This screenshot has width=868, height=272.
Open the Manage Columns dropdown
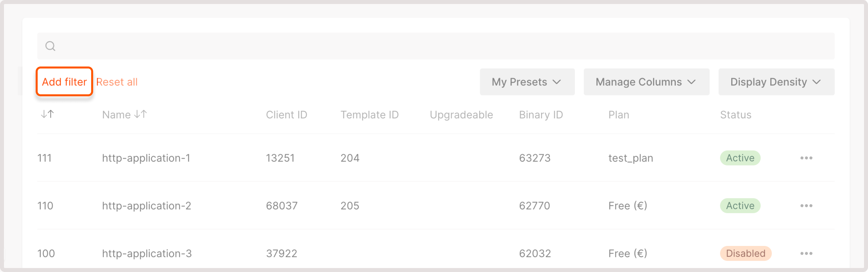pyautogui.click(x=646, y=82)
